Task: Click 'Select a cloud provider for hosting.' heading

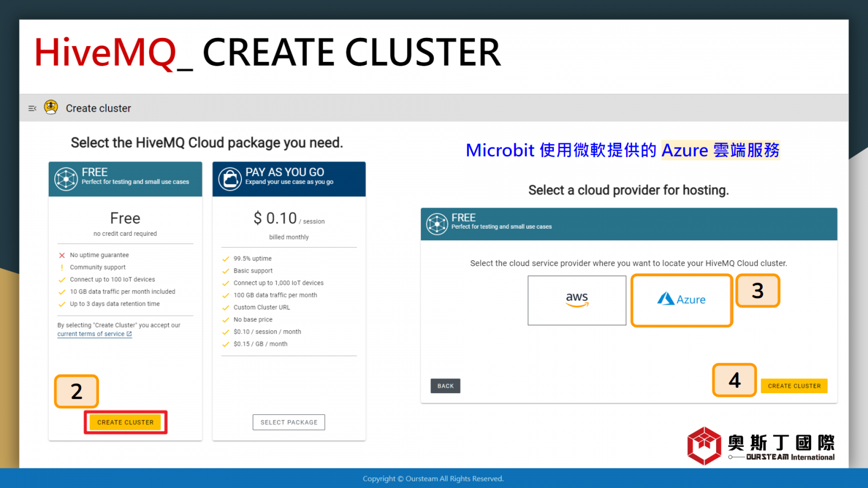Action: click(x=629, y=190)
